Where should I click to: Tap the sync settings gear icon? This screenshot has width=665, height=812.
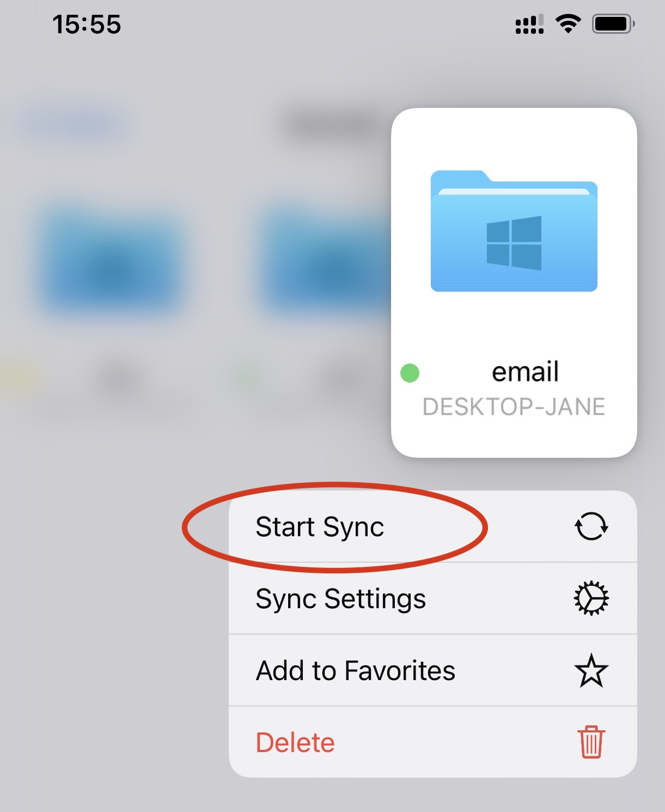coord(591,598)
